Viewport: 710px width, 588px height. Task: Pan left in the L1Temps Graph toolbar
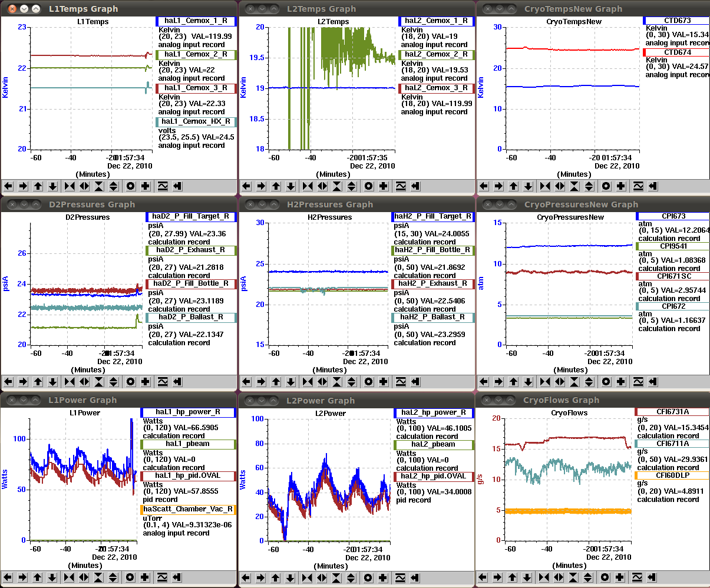(x=9, y=186)
